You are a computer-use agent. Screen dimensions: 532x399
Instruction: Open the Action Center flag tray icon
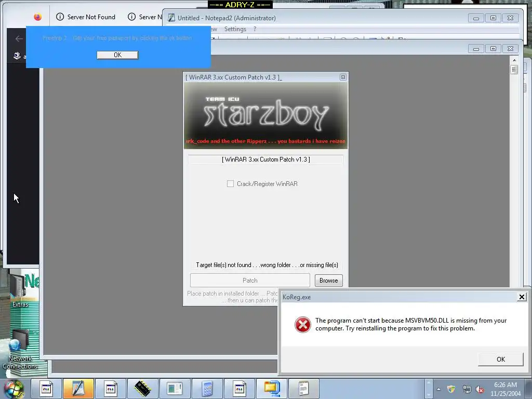coord(451,389)
